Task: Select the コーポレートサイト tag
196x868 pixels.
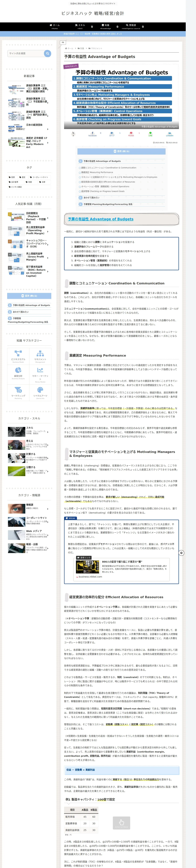Action: click(x=40, y=177)
